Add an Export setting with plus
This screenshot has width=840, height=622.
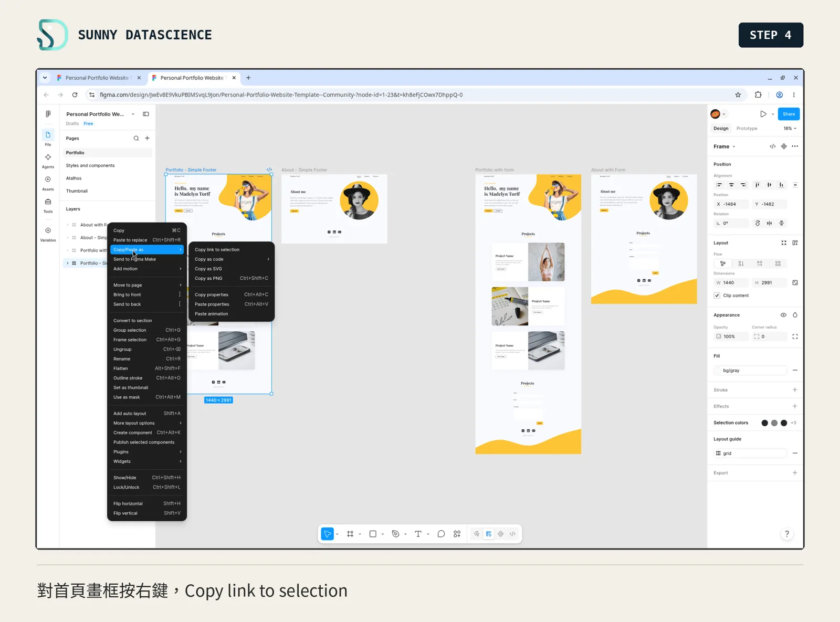point(795,473)
